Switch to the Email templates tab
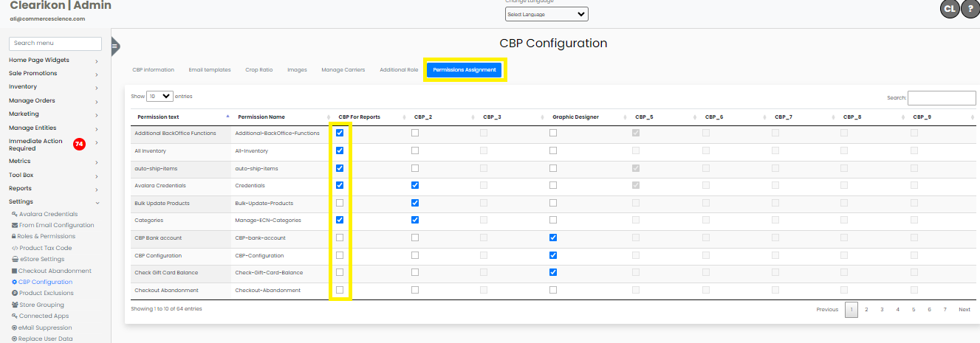The image size is (980, 343). click(x=210, y=70)
